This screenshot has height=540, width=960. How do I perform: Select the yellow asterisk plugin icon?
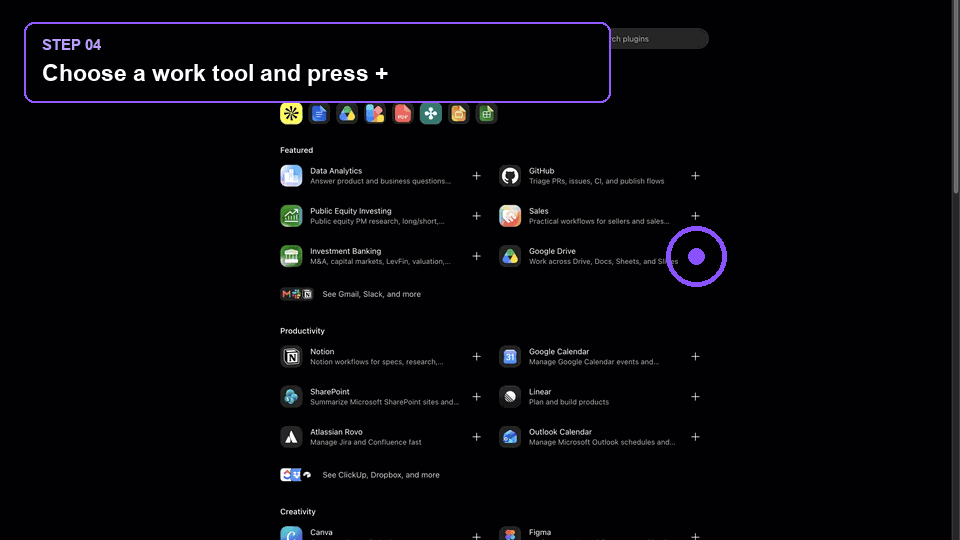tap(291, 113)
